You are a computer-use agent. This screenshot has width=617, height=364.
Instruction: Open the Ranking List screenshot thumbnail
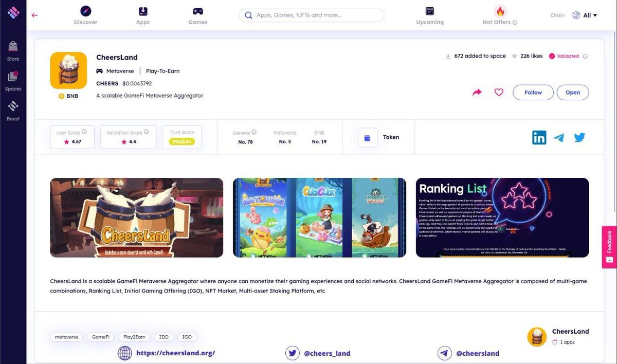coord(502,217)
